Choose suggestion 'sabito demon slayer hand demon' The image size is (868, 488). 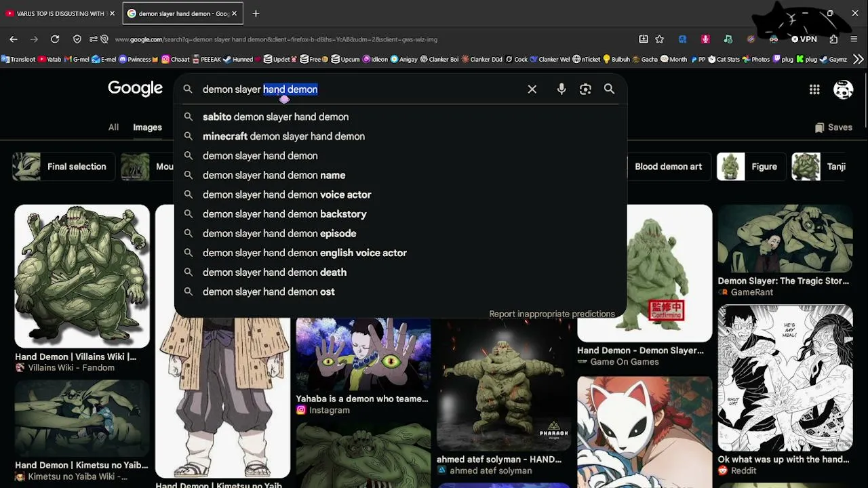point(400,117)
